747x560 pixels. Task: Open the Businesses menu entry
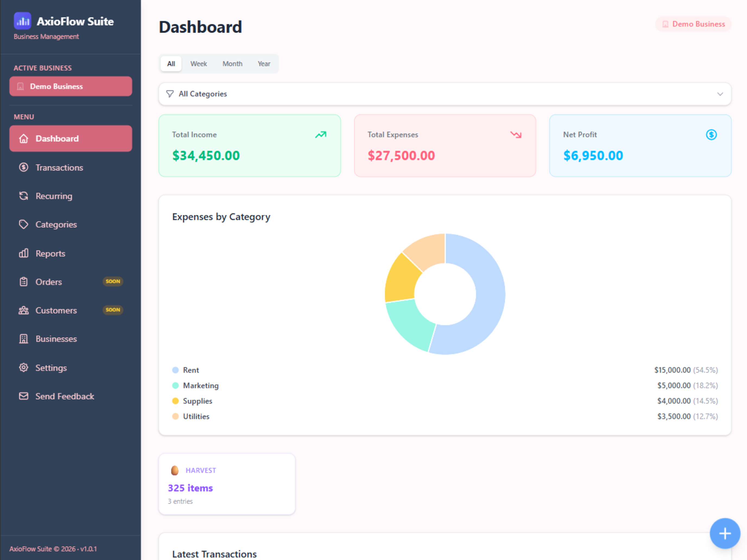click(x=71, y=339)
